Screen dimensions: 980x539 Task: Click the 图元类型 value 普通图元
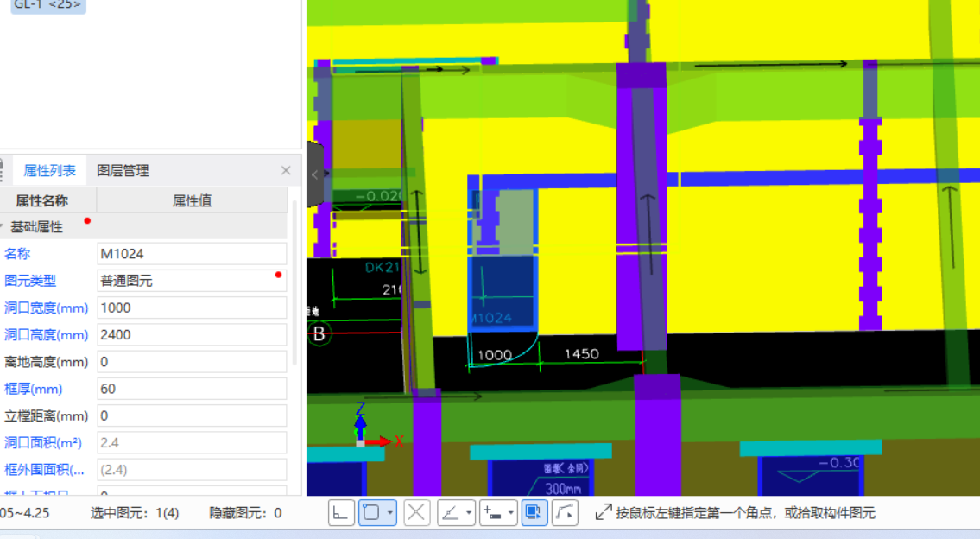[x=192, y=281]
